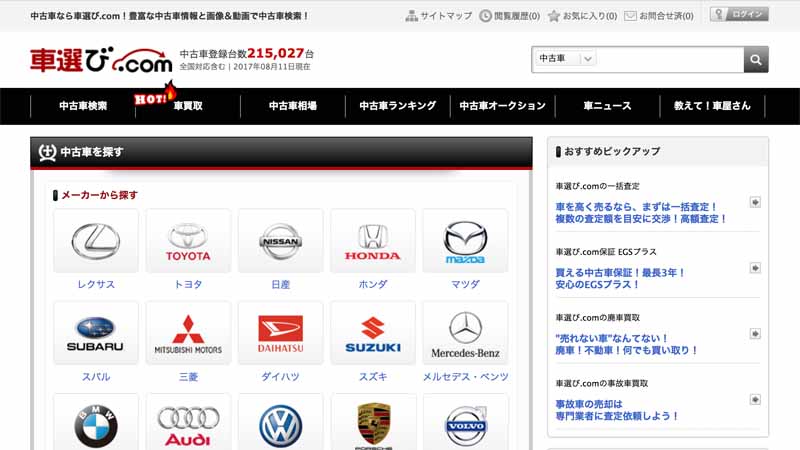800x450 pixels.
Task: Open the Suzuki logo tile
Action: pyautogui.click(x=373, y=333)
